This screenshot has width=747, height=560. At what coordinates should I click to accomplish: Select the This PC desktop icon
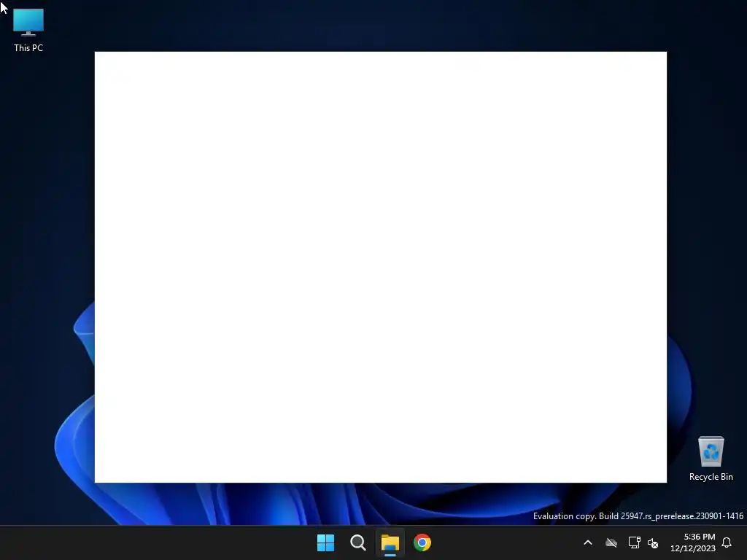point(28,30)
